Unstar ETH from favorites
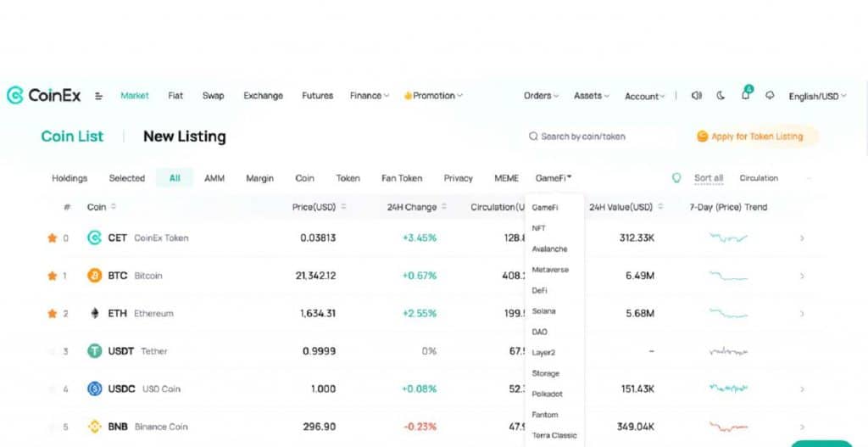Screen dimensions: 868x447 pos(52,313)
